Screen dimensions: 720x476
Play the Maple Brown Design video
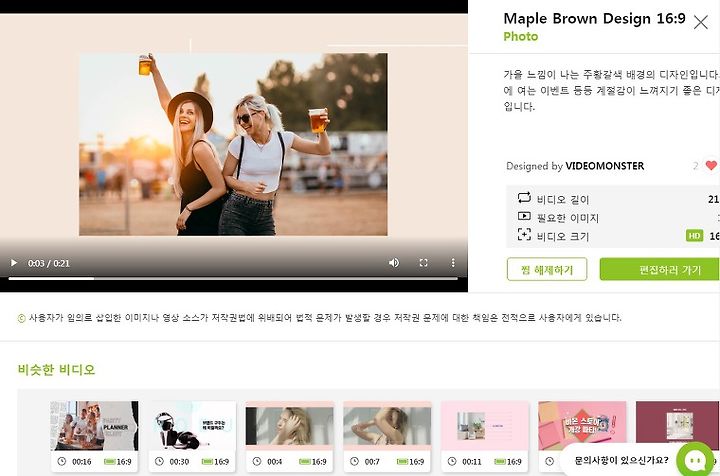[x=14, y=263]
